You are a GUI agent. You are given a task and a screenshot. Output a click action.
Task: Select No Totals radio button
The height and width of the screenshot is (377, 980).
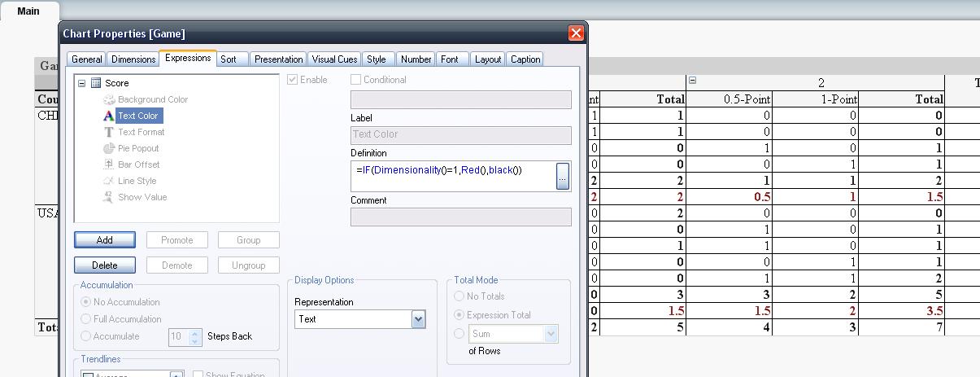460,296
